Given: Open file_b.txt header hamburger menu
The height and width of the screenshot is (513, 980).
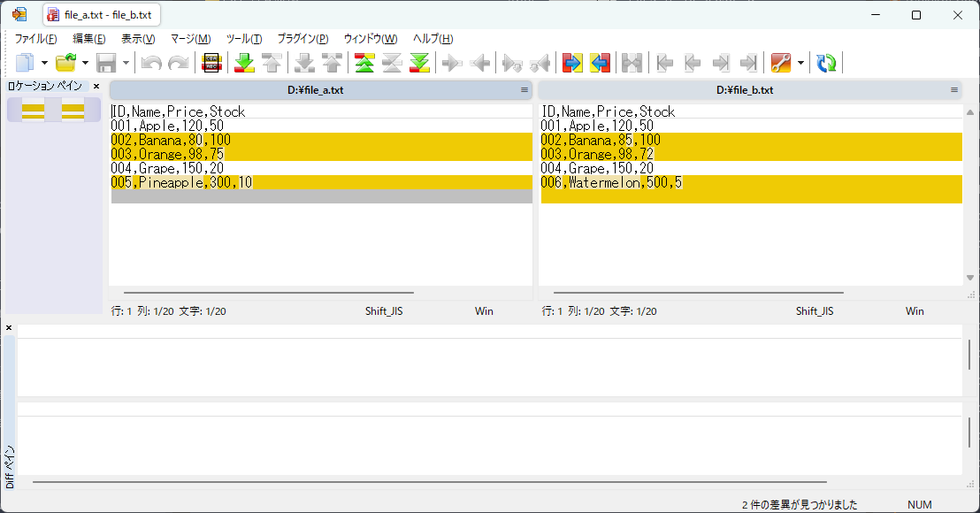Looking at the screenshot, I should tap(954, 90).
